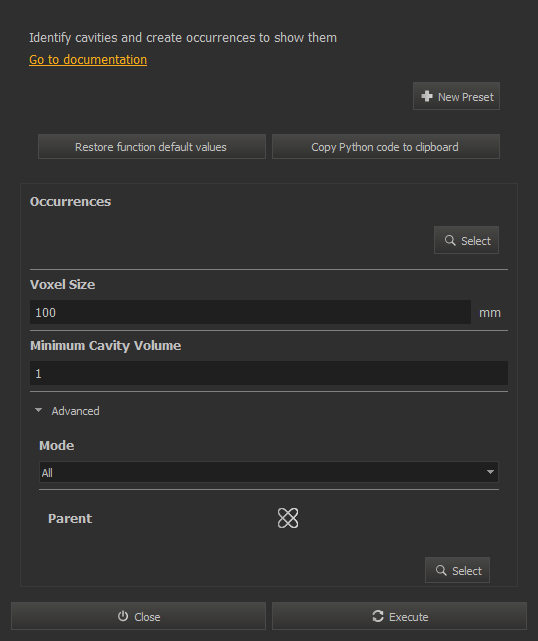Open the Mode combo box showing All

tap(269, 472)
